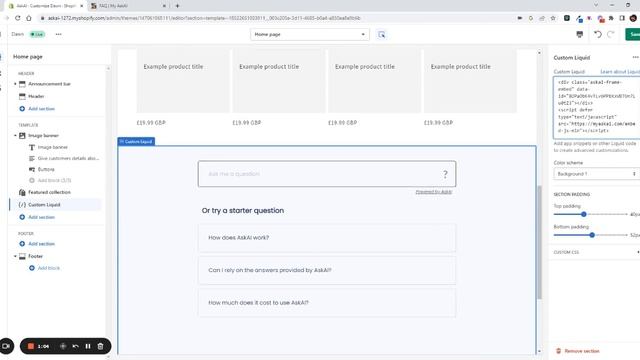Adjust the Bottom padding slider
This screenshot has height=360, width=640.
pos(592,235)
